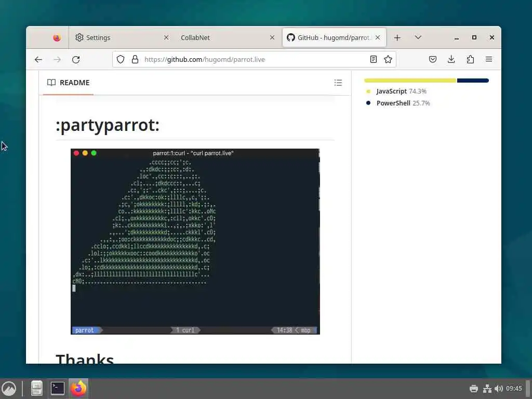The width and height of the screenshot is (532, 399).
Task: Open tracking protection shield icon
Action: pos(121,59)
